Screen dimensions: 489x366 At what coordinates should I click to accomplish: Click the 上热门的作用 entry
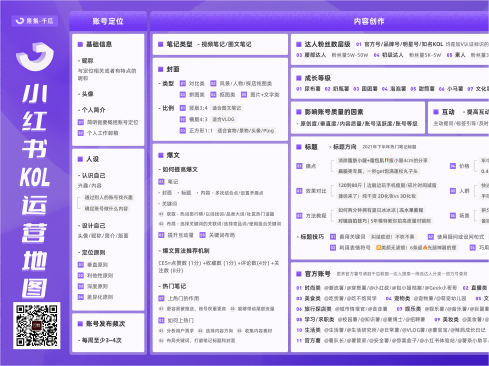click(x=183, y=298)
